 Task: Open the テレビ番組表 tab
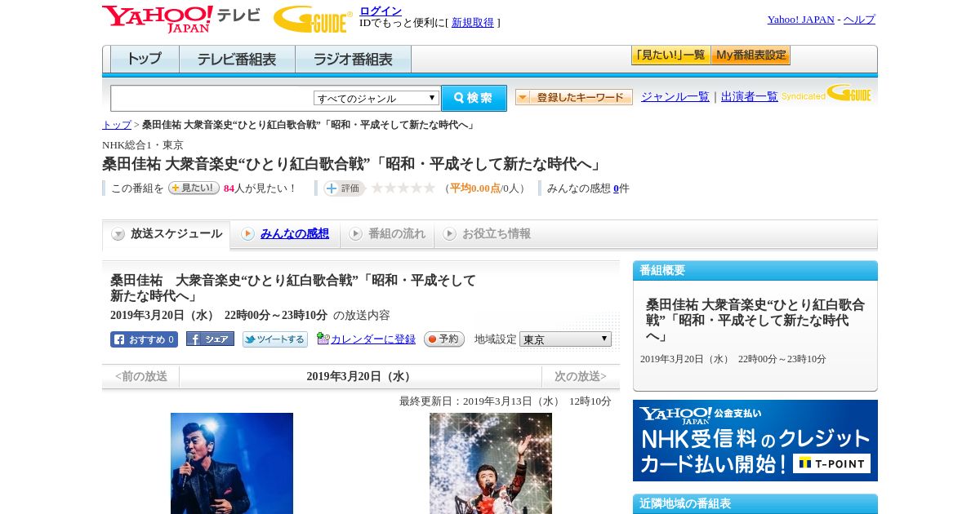coord(237,60)
